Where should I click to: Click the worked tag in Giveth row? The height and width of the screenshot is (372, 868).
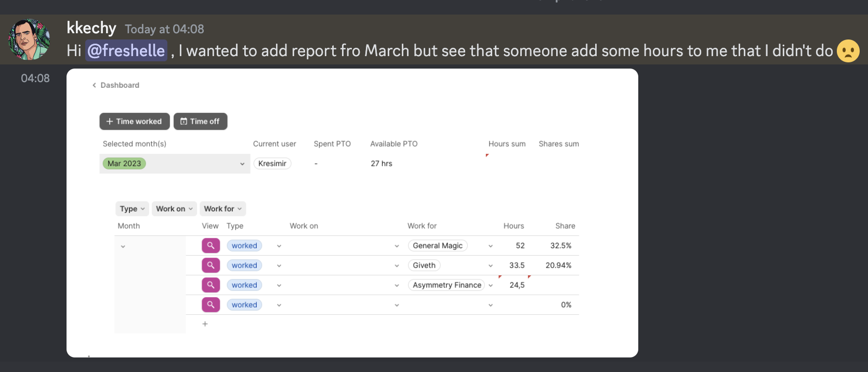pos(244,265)
